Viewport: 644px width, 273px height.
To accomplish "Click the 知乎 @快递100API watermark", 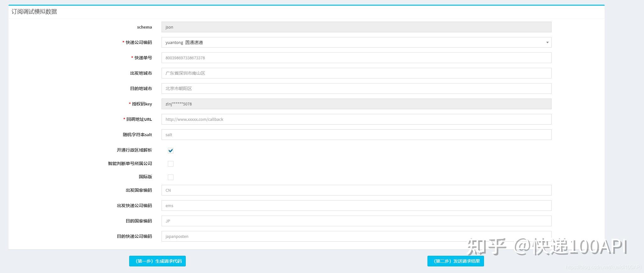I will [547, 247].
